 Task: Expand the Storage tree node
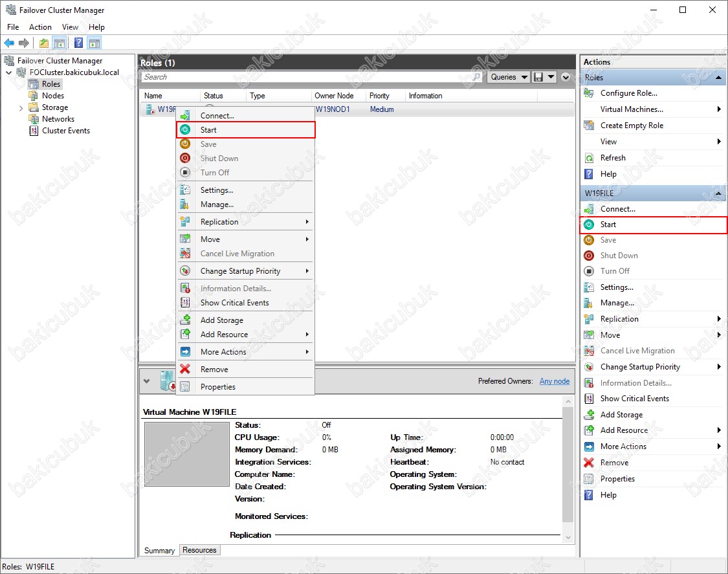click(21, 107)
